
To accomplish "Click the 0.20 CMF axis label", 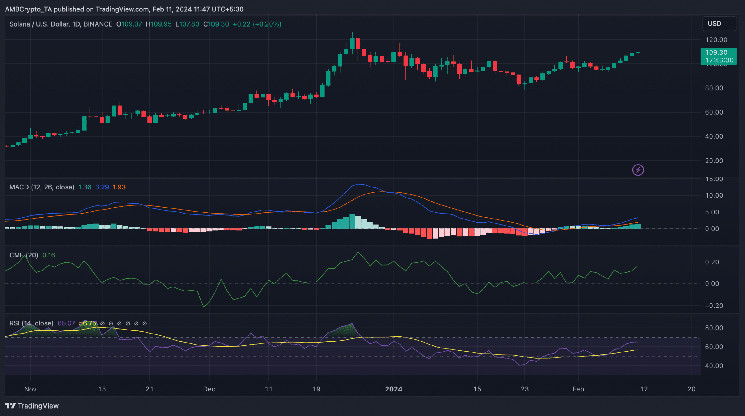I will (713, 262).
